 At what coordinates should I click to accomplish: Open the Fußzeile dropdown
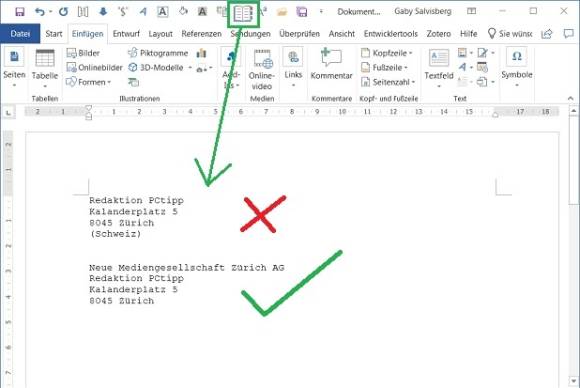coord(384,67)
